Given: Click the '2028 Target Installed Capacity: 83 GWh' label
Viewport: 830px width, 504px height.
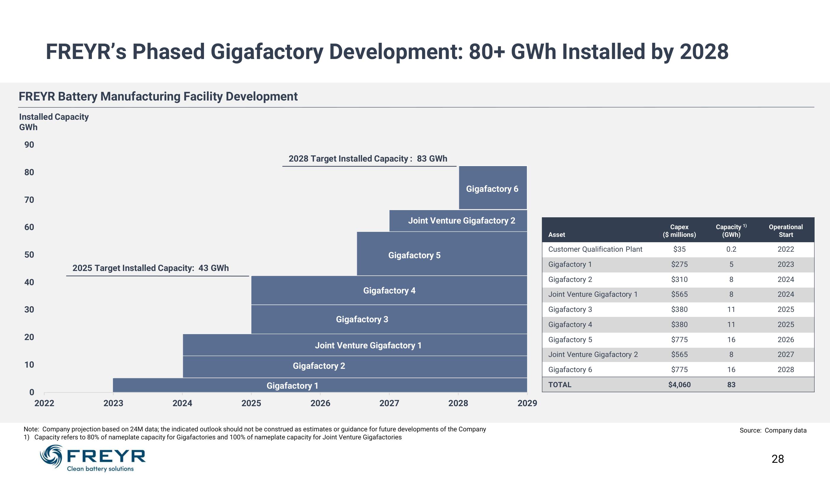Looking at the screenshot, I should pyautogui.click(x=368, y=159).
